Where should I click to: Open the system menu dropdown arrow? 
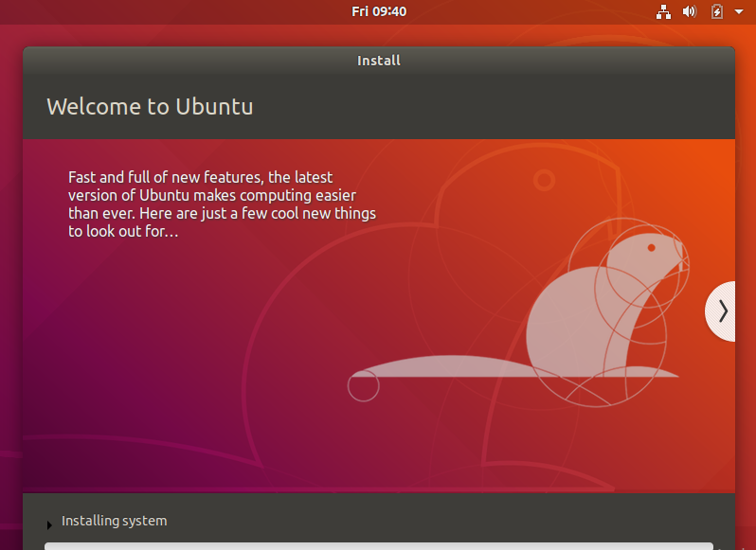coord(739,12)
